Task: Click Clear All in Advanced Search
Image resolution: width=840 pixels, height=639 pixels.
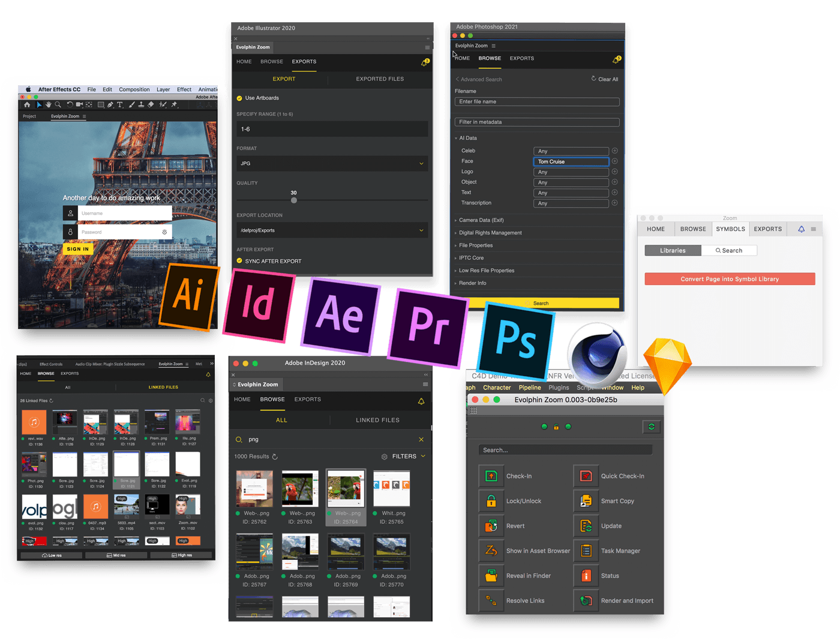Action: 605,79
